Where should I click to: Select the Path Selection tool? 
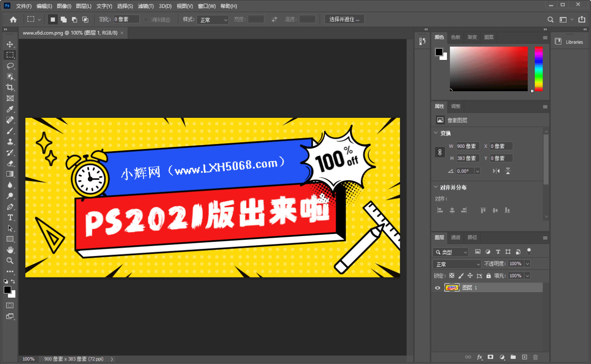coord(10,228)
